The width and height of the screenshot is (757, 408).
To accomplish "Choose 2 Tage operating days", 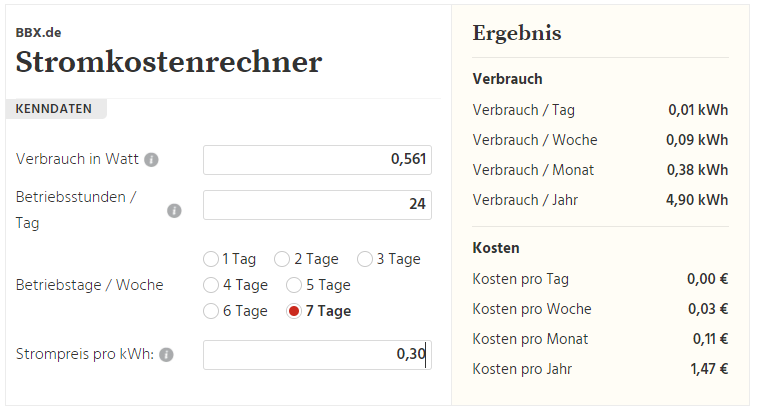I will [x=282, y=259].
